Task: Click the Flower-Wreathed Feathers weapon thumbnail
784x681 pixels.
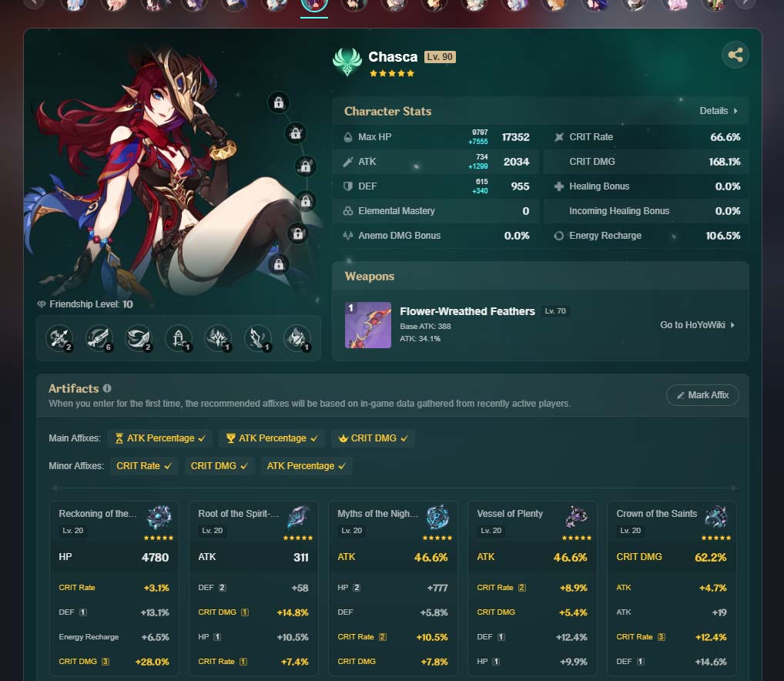Action: click(x=368, y=325)
